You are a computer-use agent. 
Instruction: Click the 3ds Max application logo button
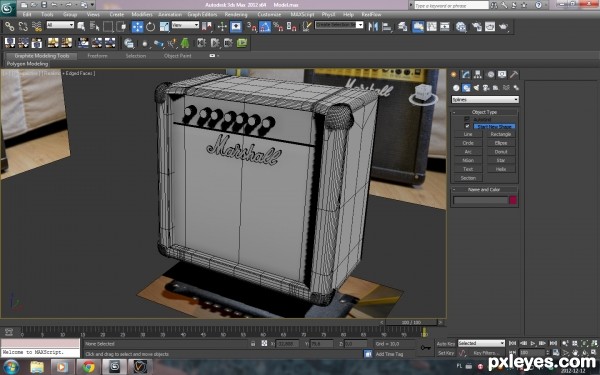(x=8, y=7)
